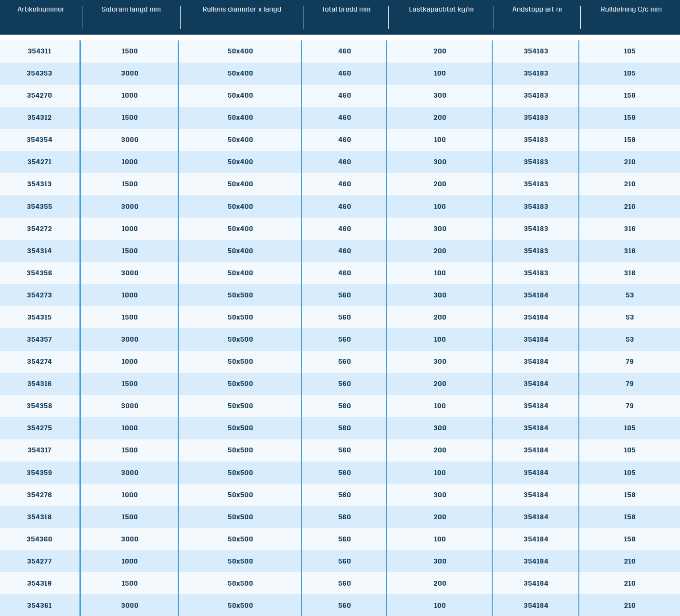Click the 300 capacity in row 354275
The height and width of the screenshot is (616, 680).
coord(440,428)
